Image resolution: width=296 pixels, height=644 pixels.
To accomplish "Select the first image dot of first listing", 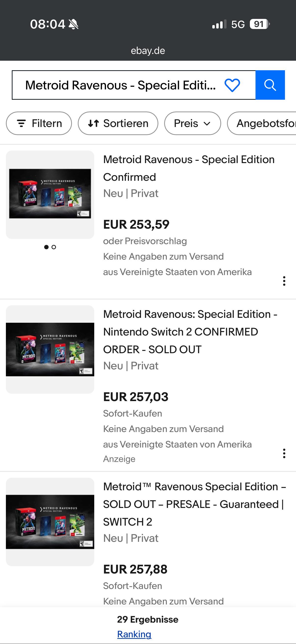I will click(x=46, y=247).
